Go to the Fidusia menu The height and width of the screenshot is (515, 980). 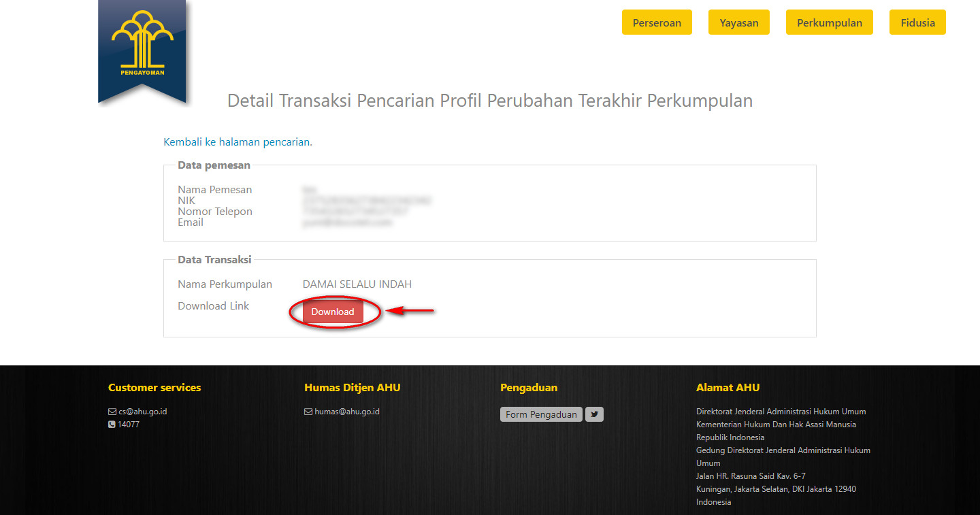917,22
